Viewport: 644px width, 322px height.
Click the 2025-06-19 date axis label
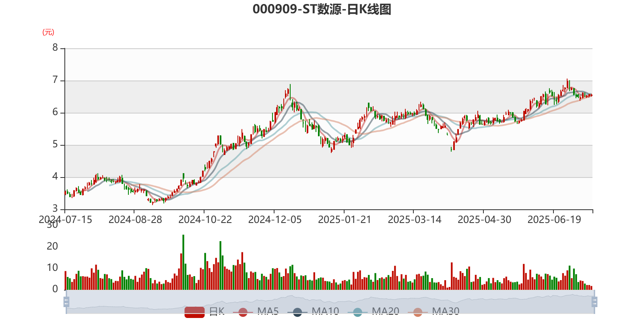pyautogui.click(x=554, y=220)
